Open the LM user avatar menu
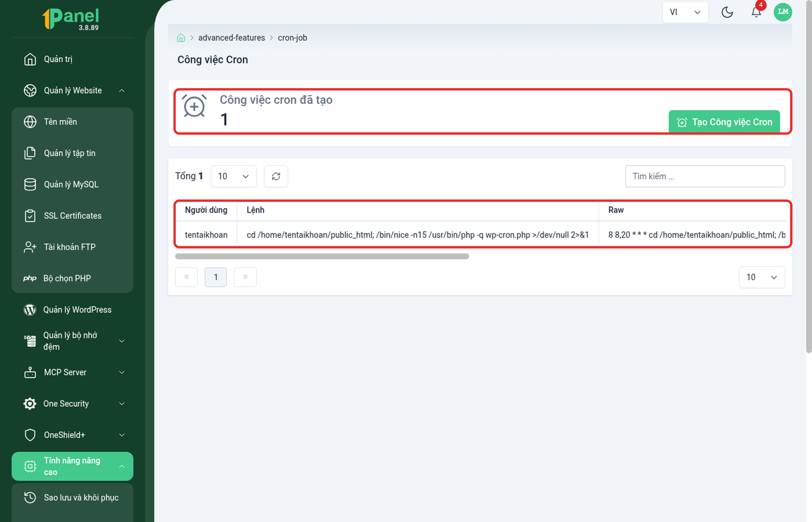Image resolution: width=812 pixels, height=522 pixels. [783, 12]
